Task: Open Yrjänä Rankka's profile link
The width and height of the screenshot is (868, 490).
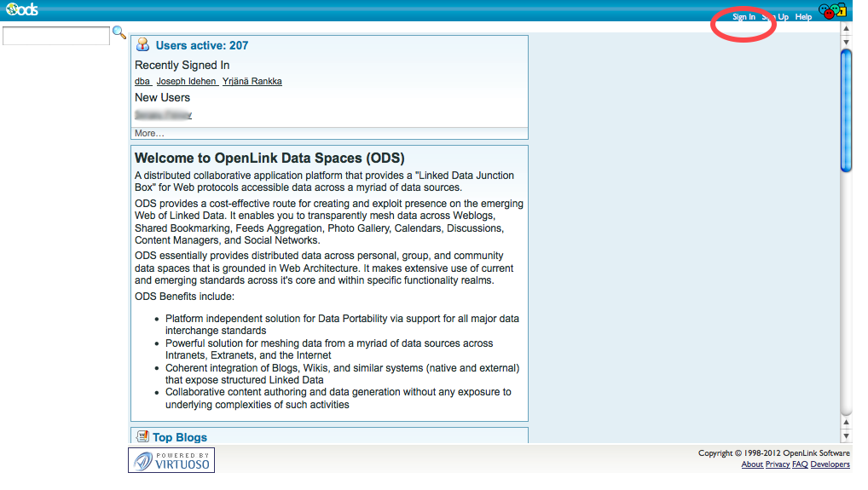Action: coord(252,82)
